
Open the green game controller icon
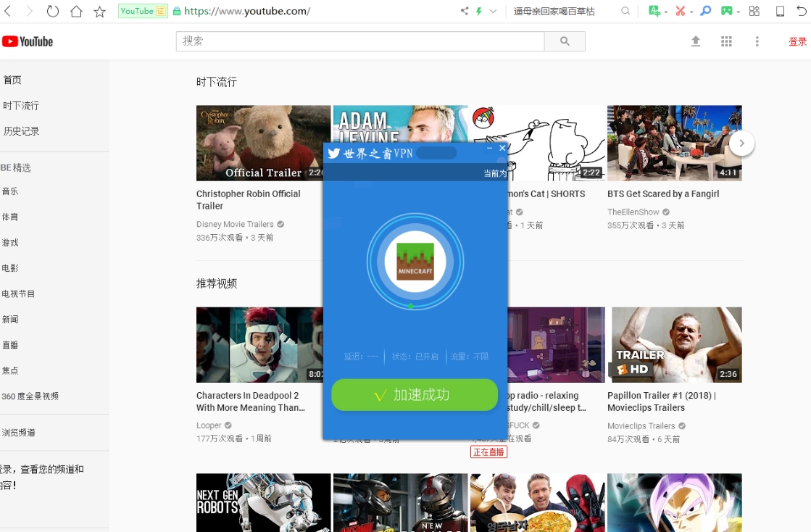[727, 11]
